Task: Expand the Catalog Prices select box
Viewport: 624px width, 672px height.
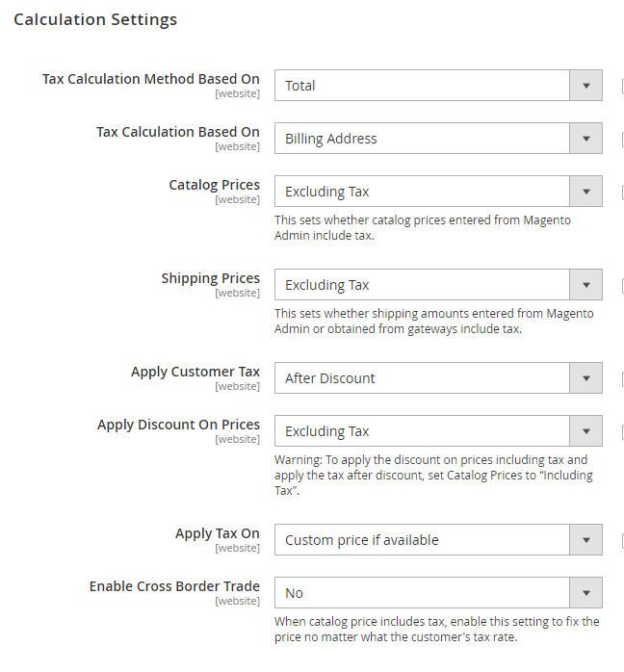Action: (x=438, y=192)
